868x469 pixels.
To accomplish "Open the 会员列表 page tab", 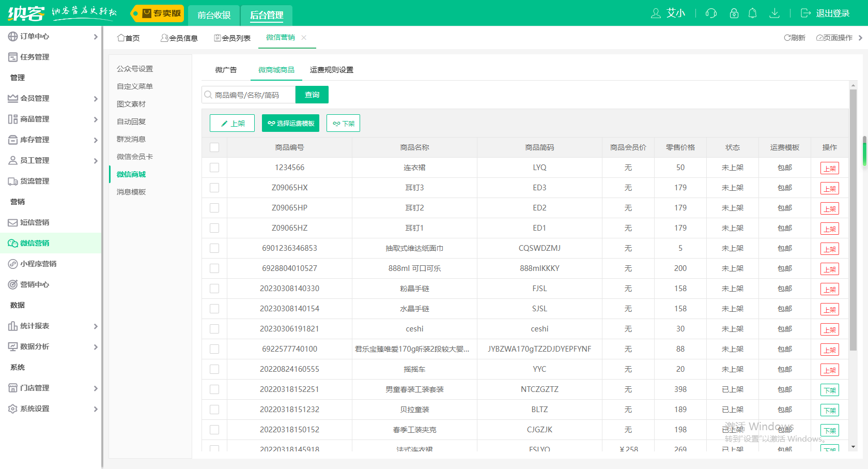I will click(x=233, y=38).
